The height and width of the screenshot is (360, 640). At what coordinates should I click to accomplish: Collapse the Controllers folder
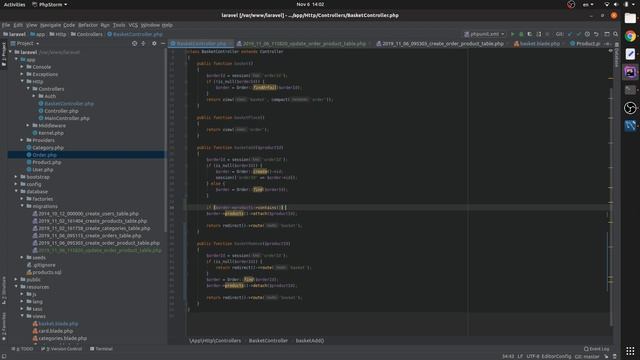29,89
